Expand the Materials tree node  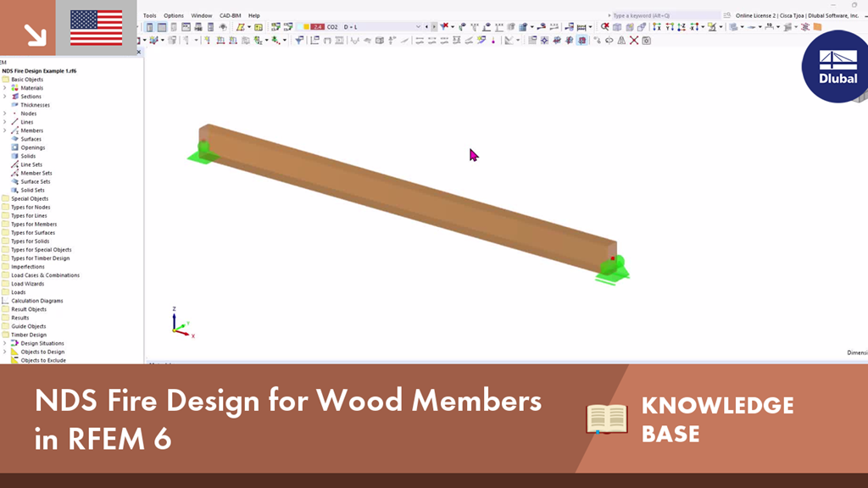tap(5, 88)
